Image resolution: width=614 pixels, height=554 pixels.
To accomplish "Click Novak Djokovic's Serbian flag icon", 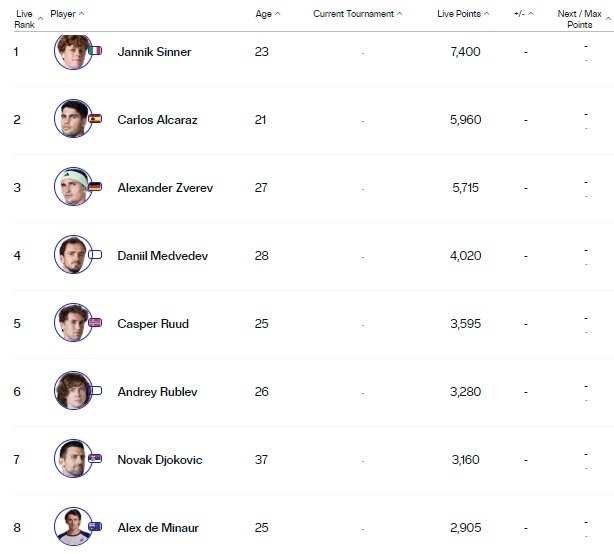I will (x=95, y=459).
